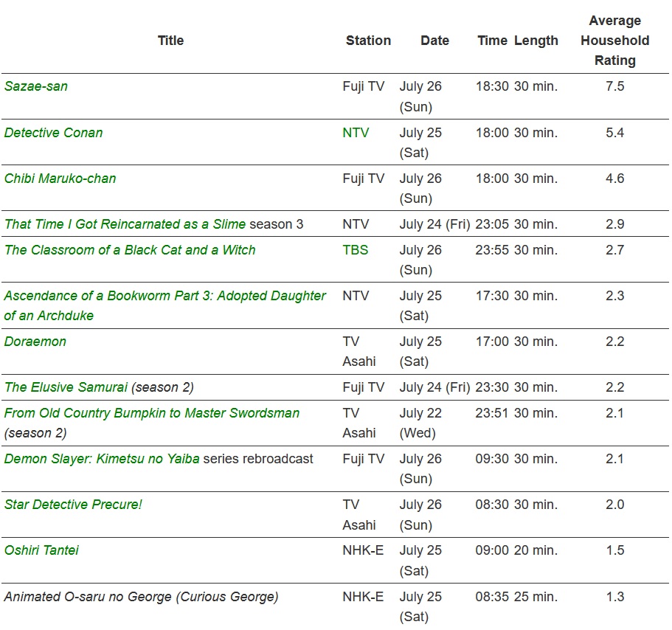Click the 20 min. length for Oshiri Tantei

coord(536,550)
